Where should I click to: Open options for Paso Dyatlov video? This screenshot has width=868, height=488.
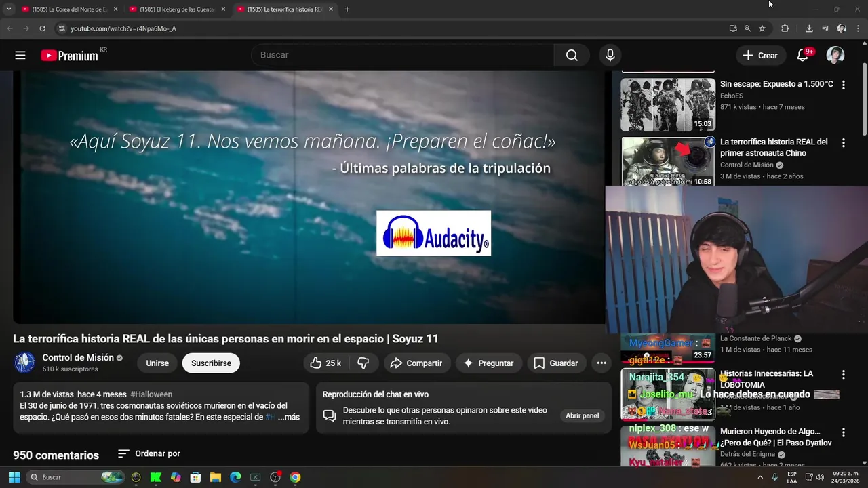[x=844, y=432]
